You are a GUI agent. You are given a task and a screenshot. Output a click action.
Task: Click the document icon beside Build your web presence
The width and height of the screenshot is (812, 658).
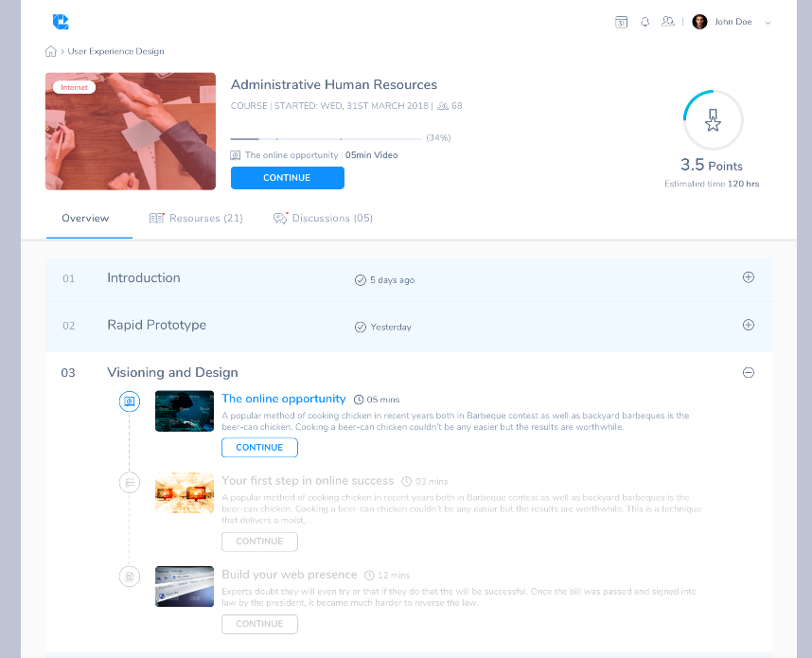pos(130,576)
